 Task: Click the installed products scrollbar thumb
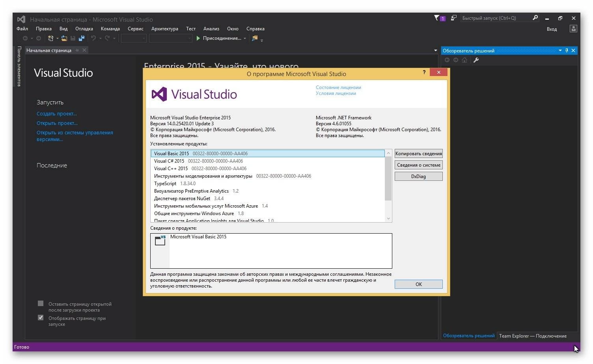(388, 179)
